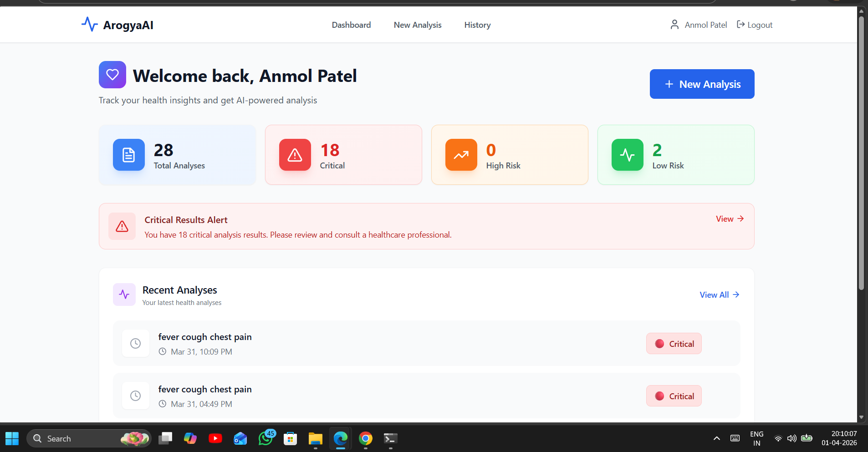Log out using the Logout link

755,25
